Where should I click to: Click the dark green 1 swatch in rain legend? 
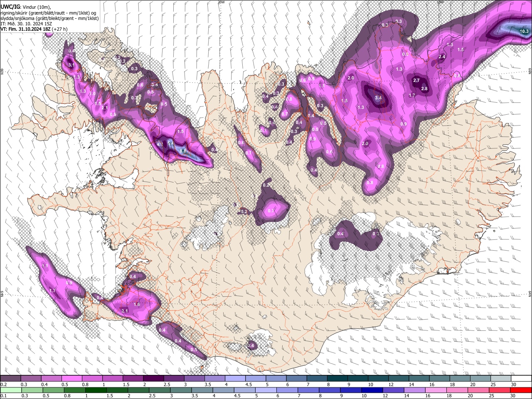[96, 390]
